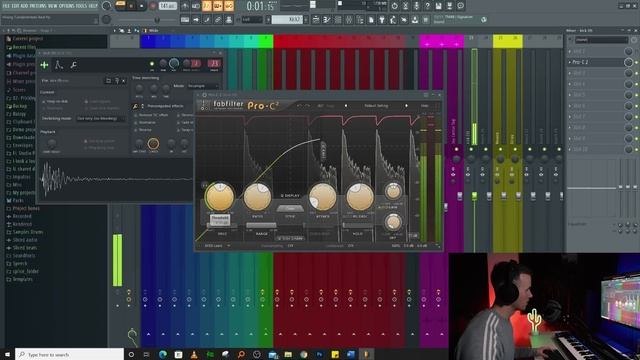Open the OPTIONS menu
The width and height of the screenshot is (640, 360).
67,6
